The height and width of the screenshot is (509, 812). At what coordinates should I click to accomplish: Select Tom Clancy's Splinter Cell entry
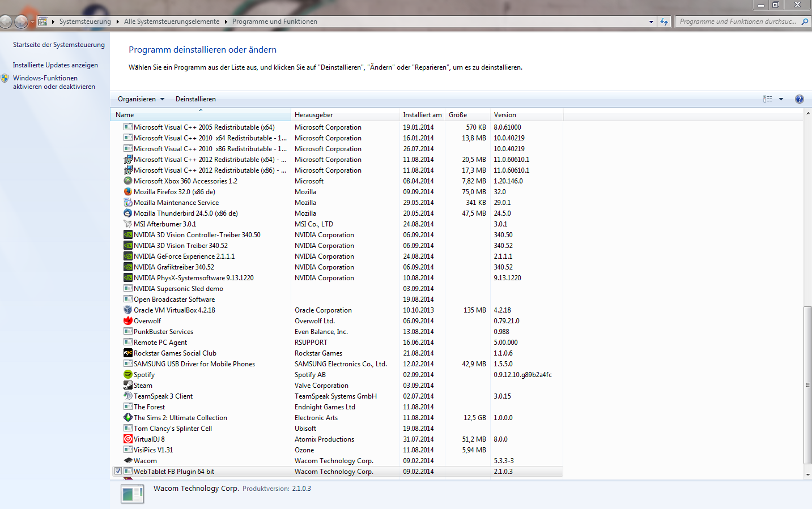337,428
